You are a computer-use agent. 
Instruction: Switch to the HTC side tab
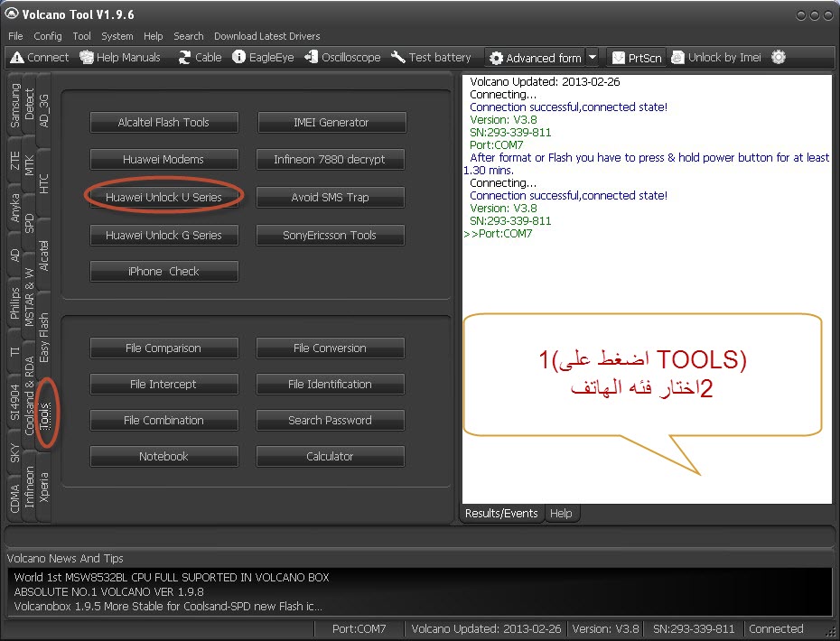[43, 183]
